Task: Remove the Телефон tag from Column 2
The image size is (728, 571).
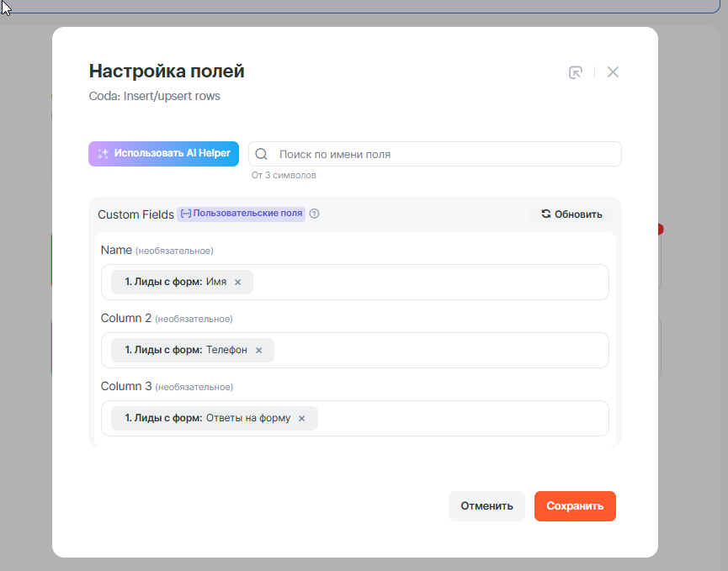Action: pos(258,351)
